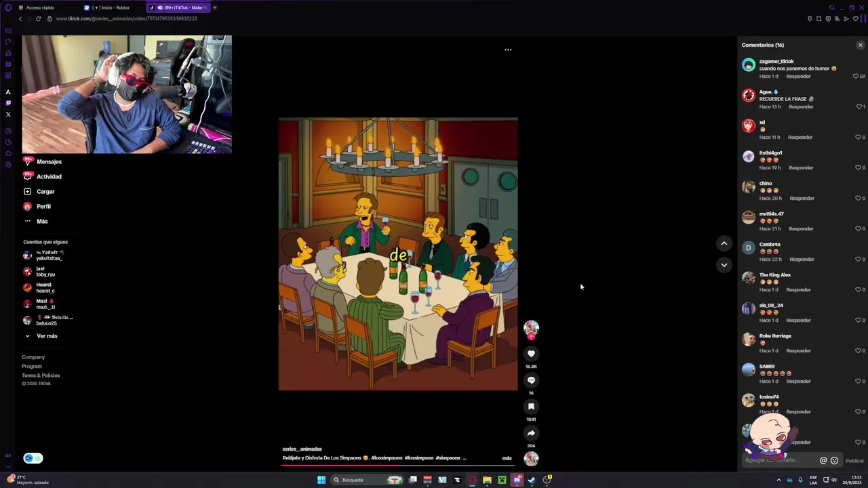The image size is (868, 488).
Task: Click the taskbar Búsqueda search box
Action: pyautogui.click(x=367, y=480)
